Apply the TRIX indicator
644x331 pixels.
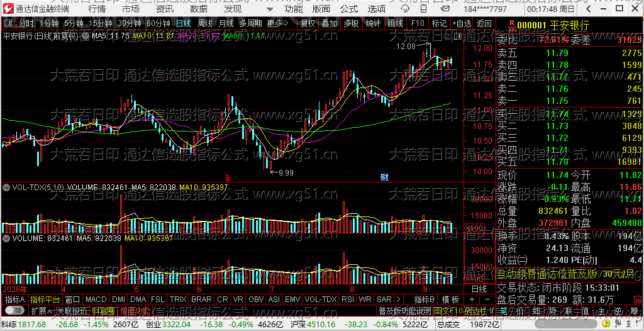178,300
